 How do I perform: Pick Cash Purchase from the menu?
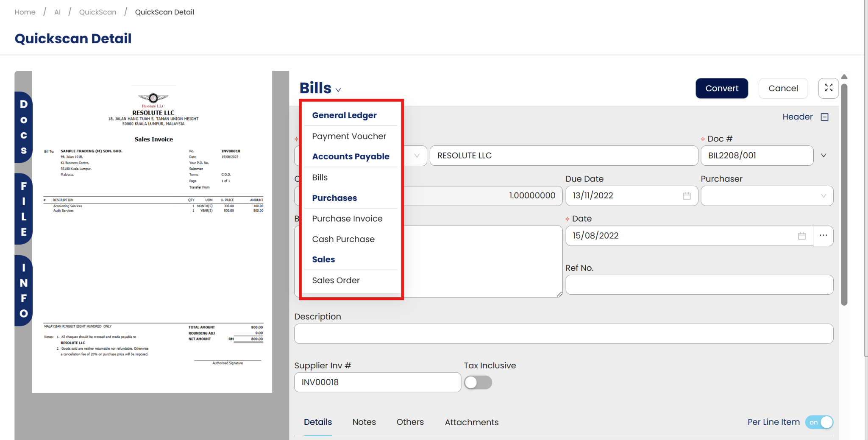[343, 239]
